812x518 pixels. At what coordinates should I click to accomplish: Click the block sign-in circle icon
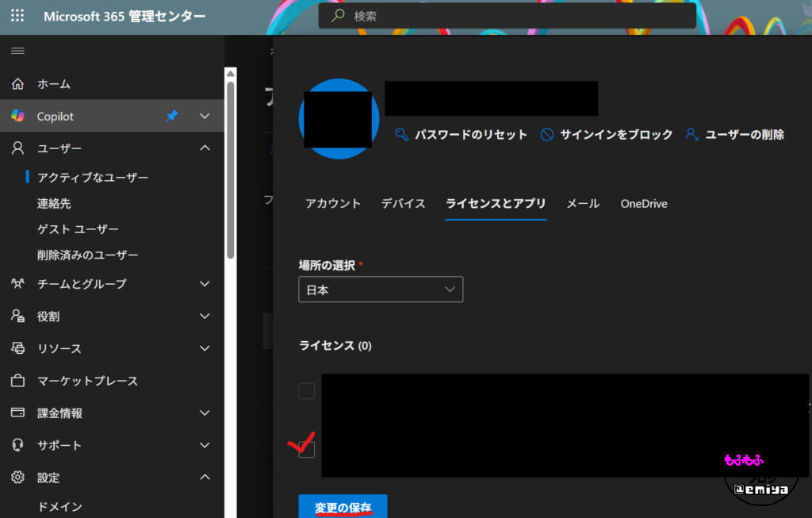click(x=547, y=135)
